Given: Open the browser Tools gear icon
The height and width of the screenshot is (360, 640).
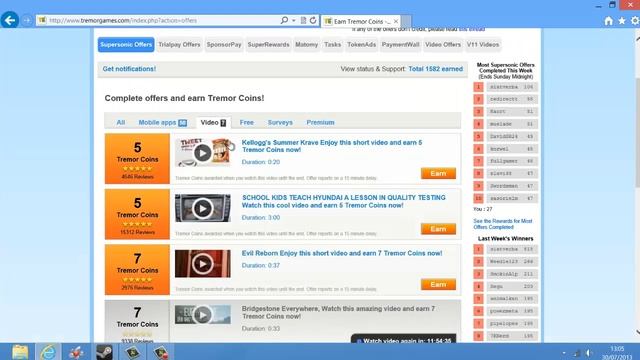Looking at the screenshot, I should (x=635, y=21).
